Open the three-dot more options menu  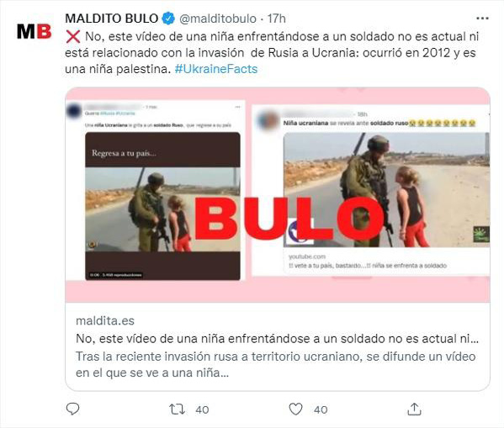pos(482,18)
